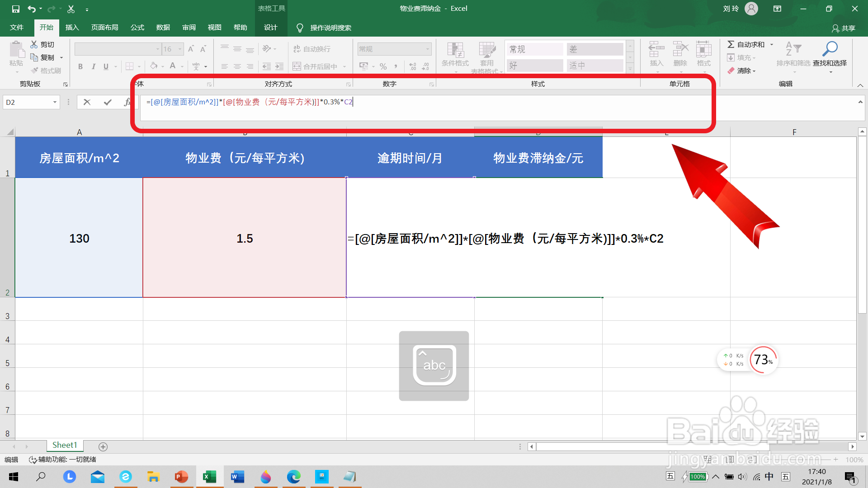
Task: Select the 适中 cell style
Action: [595, 66]
